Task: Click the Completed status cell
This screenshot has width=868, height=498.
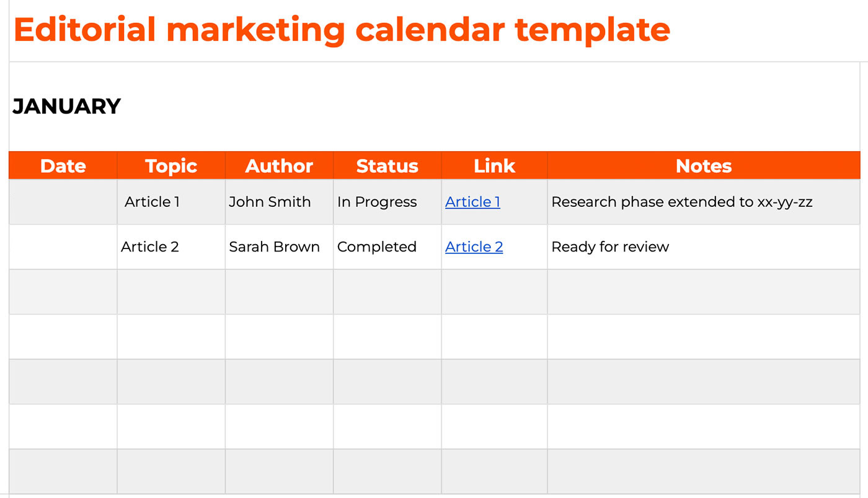Action: (376, 247)
